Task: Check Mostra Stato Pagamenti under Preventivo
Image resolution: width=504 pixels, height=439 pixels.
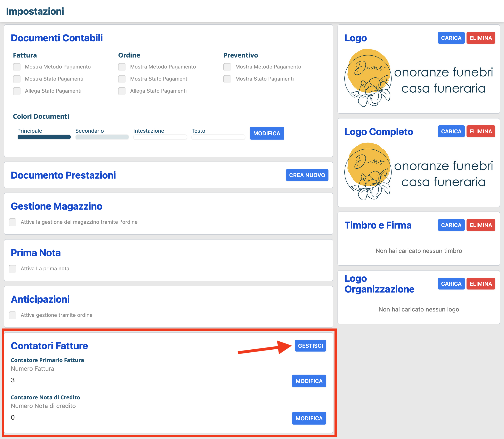Action: [227, 79]
